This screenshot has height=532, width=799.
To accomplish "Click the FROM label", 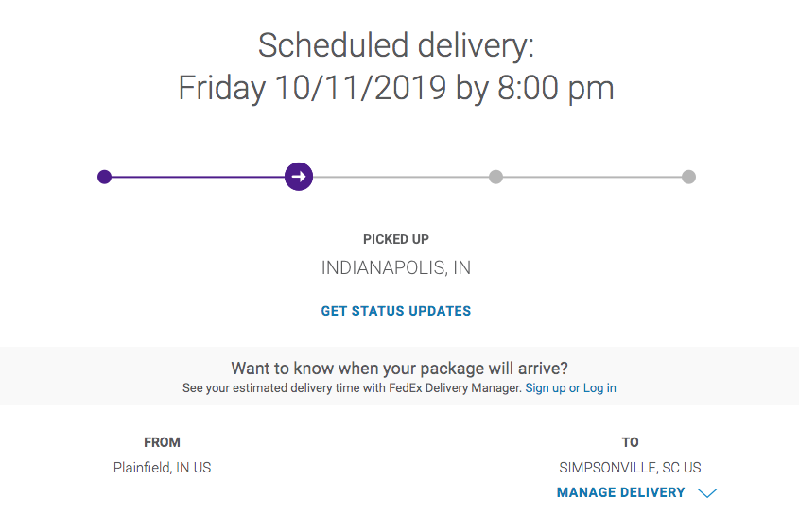I will click(x=162, y=442).
